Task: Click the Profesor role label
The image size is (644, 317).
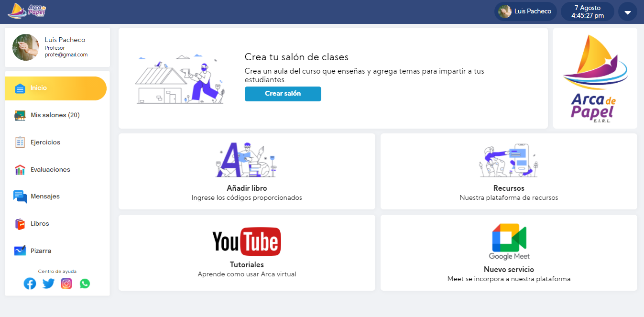Action: tap(55, 48)
